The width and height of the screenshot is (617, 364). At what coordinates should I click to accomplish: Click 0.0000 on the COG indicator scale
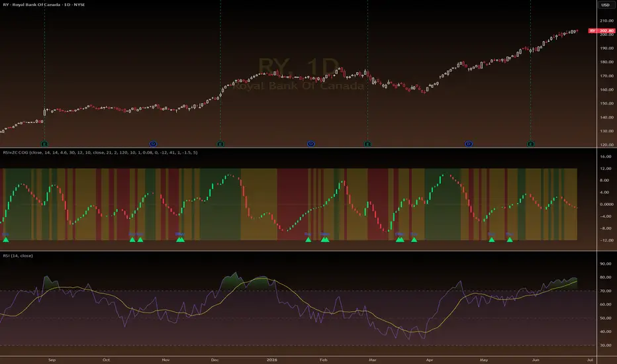pos(606,205)
